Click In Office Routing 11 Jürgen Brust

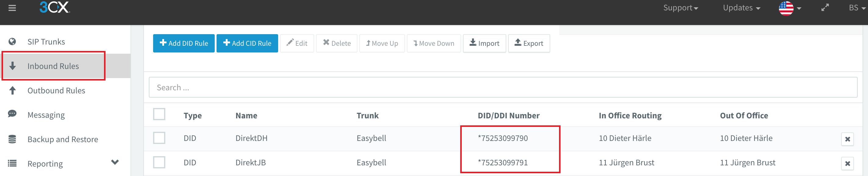click(x=626, y=163)
